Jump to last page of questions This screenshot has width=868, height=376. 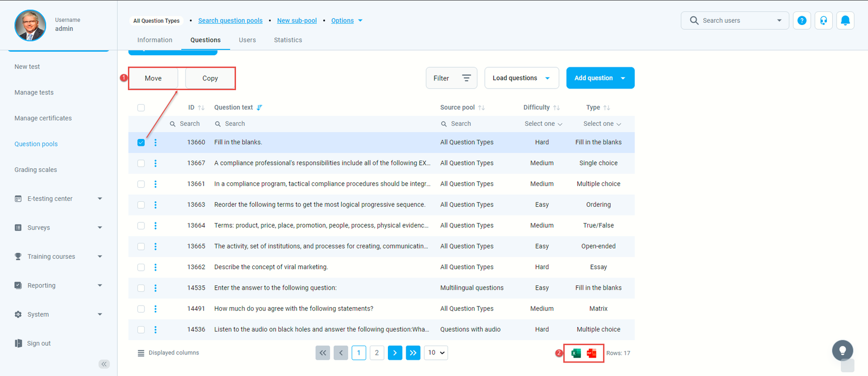tap(413, 353)
